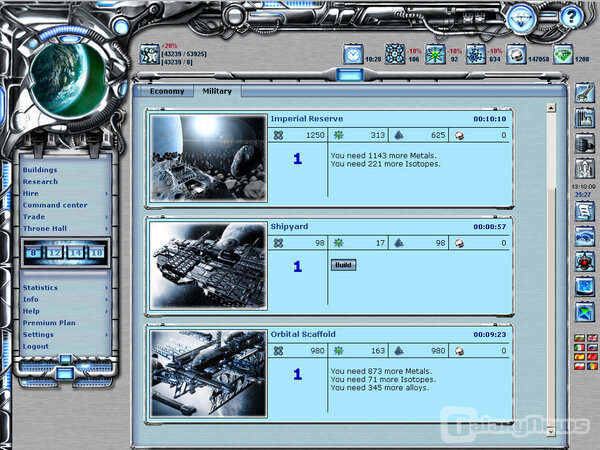The image size is (600, 450).
Task: Click the Orbital Scaffold thumbnail image
Action: pos(209,373)
